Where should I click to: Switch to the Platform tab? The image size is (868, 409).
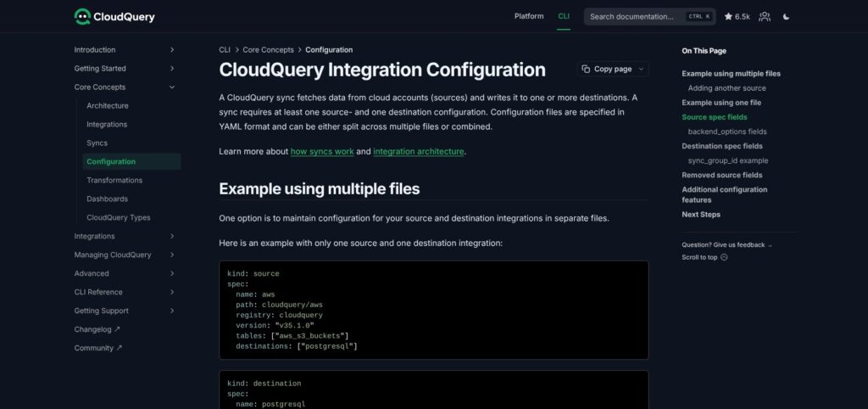529,17
